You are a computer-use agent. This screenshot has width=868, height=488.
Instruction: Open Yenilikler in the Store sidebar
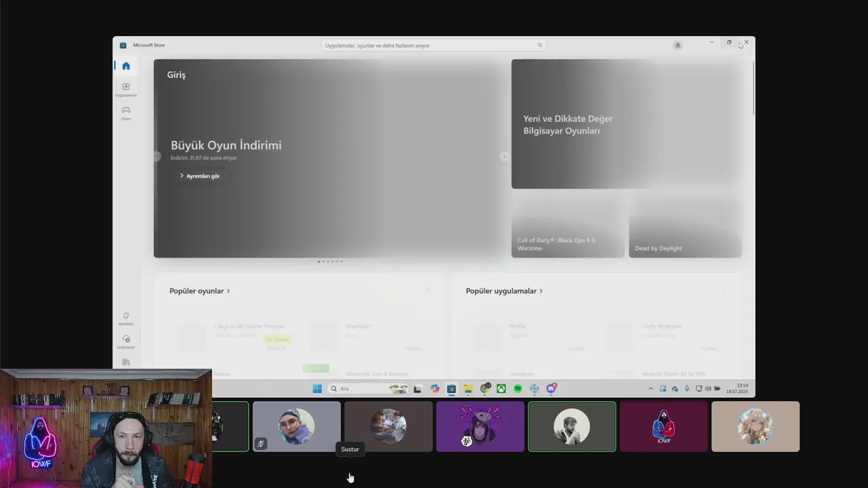(126, 319)
